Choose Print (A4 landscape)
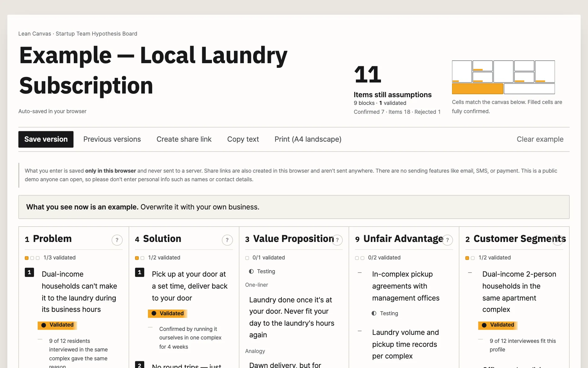 [308, 139]
